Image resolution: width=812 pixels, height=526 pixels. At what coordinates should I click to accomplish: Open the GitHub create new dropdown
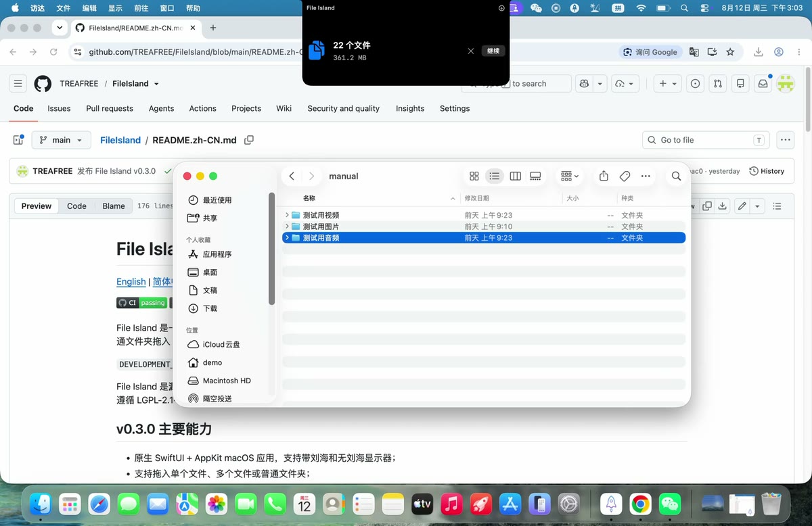click(x=668, y=84)
